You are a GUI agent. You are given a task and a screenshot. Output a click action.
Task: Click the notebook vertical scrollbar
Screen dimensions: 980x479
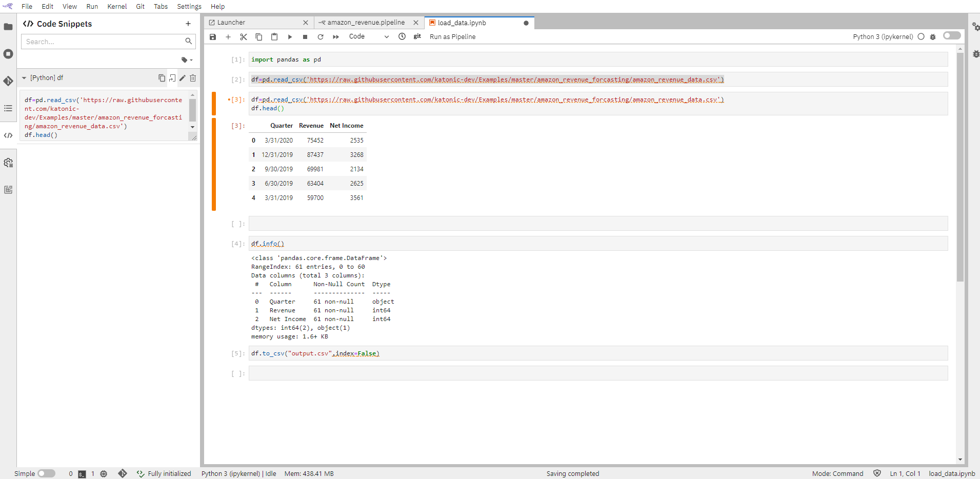960,167
